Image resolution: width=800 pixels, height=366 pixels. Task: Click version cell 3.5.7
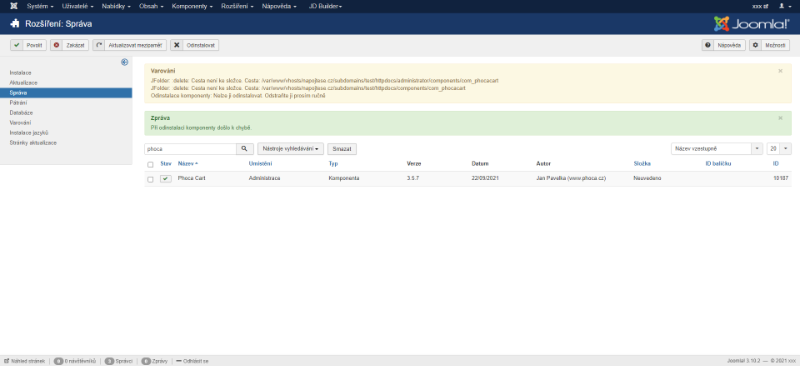(x=413, y=179)
